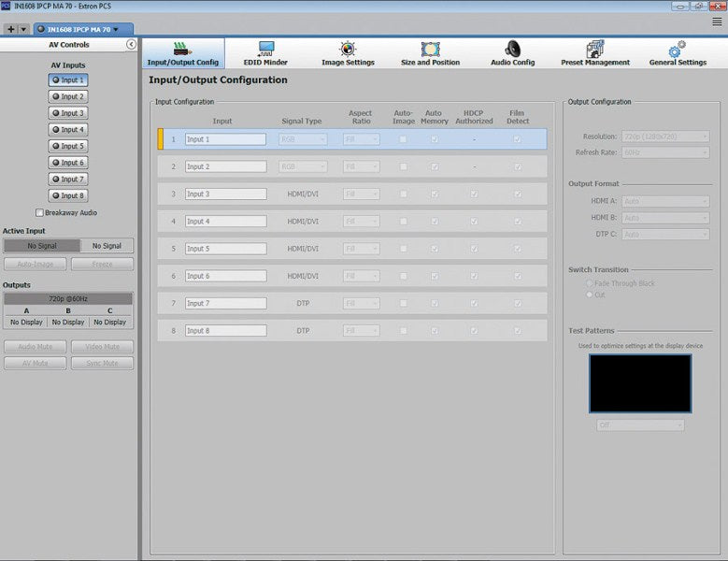Enable the Breakaway Audio checkbox

[x=39, y=212]
